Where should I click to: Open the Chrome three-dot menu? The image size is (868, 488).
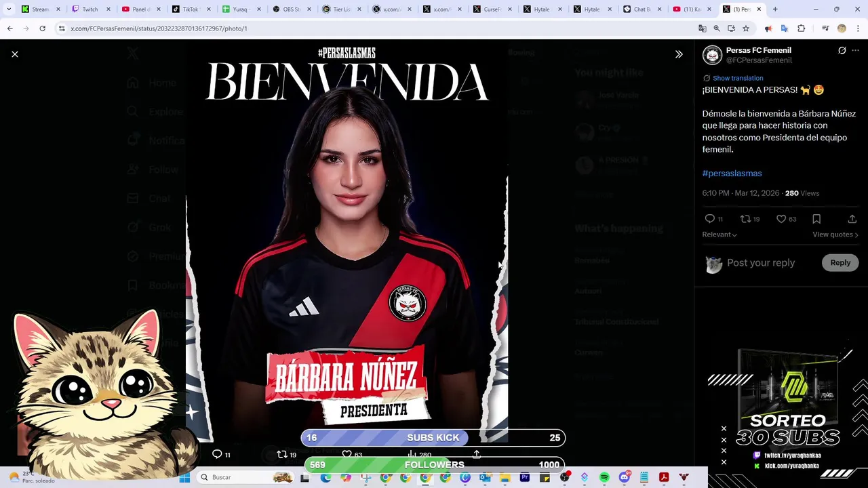point(858,28)
